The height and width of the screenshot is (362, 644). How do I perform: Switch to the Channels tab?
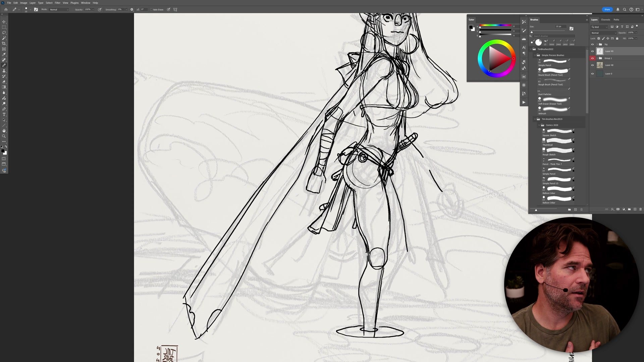coord(605,20)
